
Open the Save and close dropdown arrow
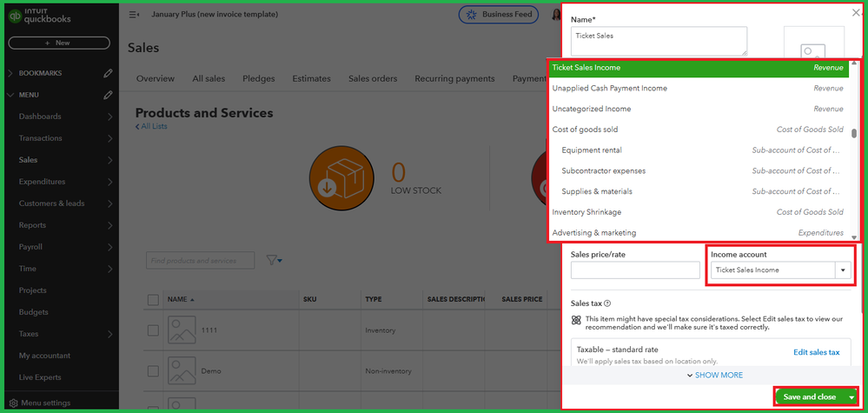point(851,397)
